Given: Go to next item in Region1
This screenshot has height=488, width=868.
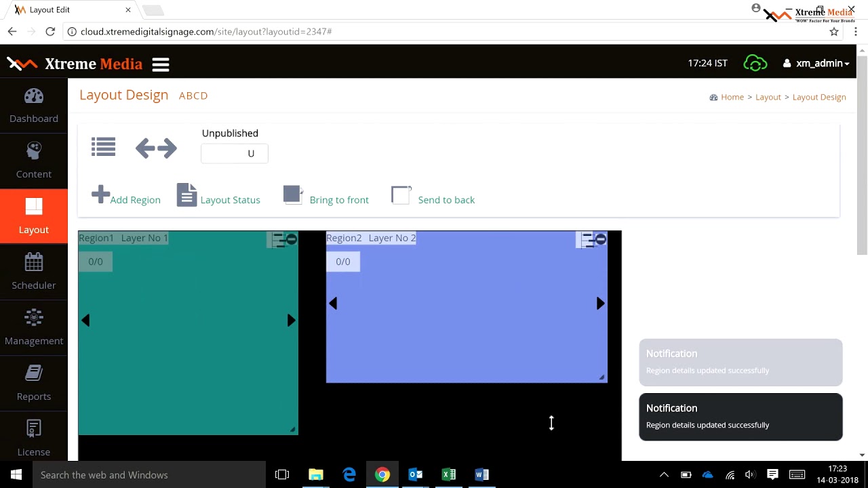Looking at the screenshot, I should coord(291,321).
